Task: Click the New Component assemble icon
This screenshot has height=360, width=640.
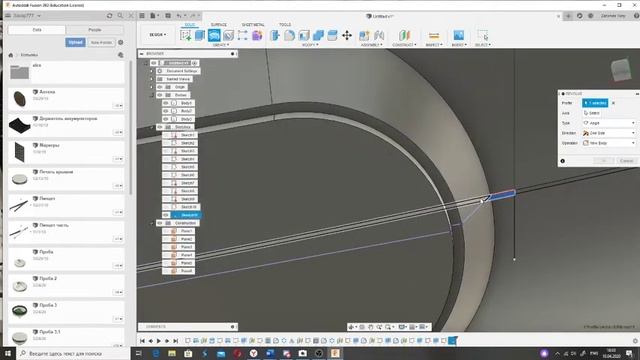Action: (x=364, y=36)
